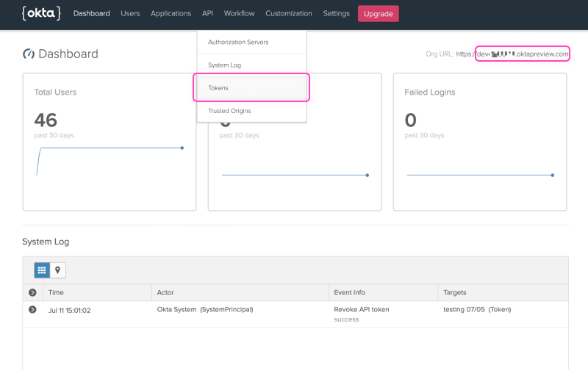
Task: Click the Upgrade button
Action: click(378, 13)
